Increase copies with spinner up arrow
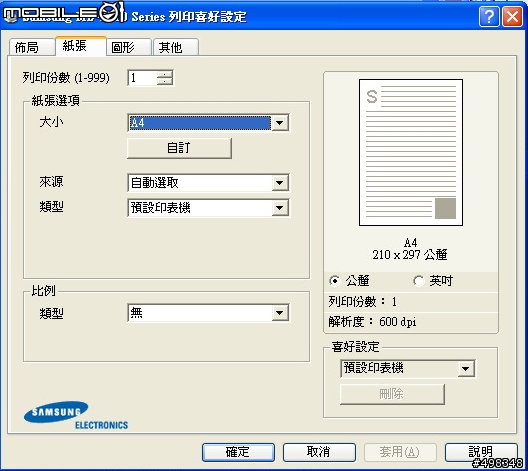Screen dimensions: 528x471 pyautogui.click(x=165, y=74)
